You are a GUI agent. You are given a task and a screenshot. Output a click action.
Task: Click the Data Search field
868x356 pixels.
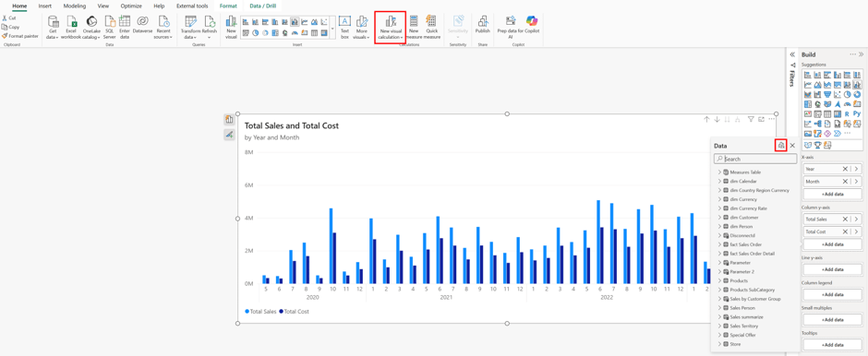click(755, 159)
